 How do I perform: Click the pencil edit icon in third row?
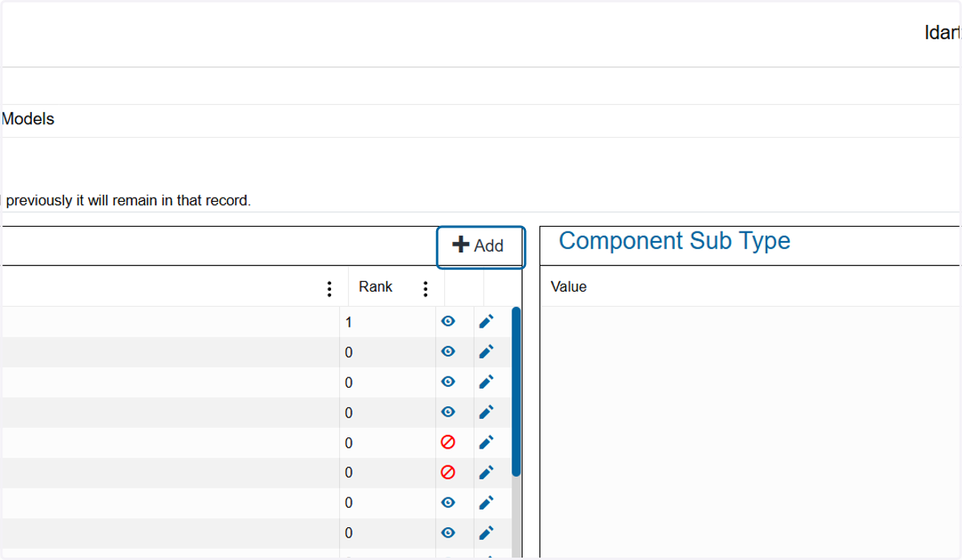[486, 382]
